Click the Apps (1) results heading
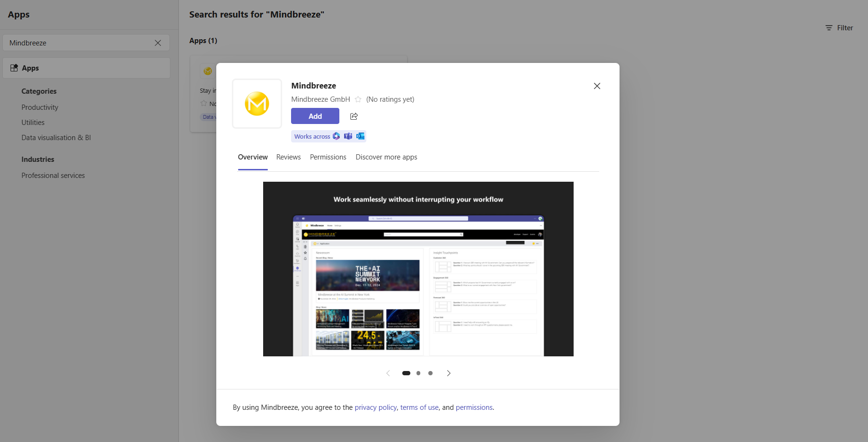868x442 pixels. [203, 41]
